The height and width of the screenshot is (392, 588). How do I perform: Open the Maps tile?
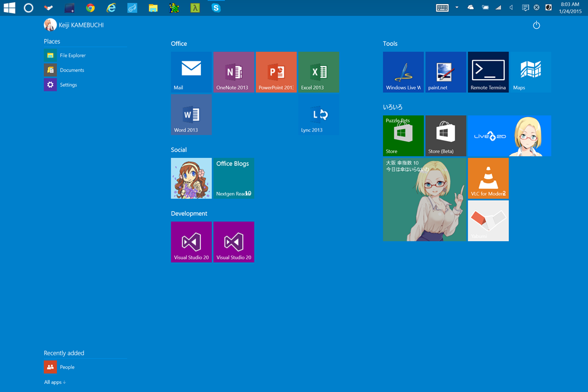point(531,72)
